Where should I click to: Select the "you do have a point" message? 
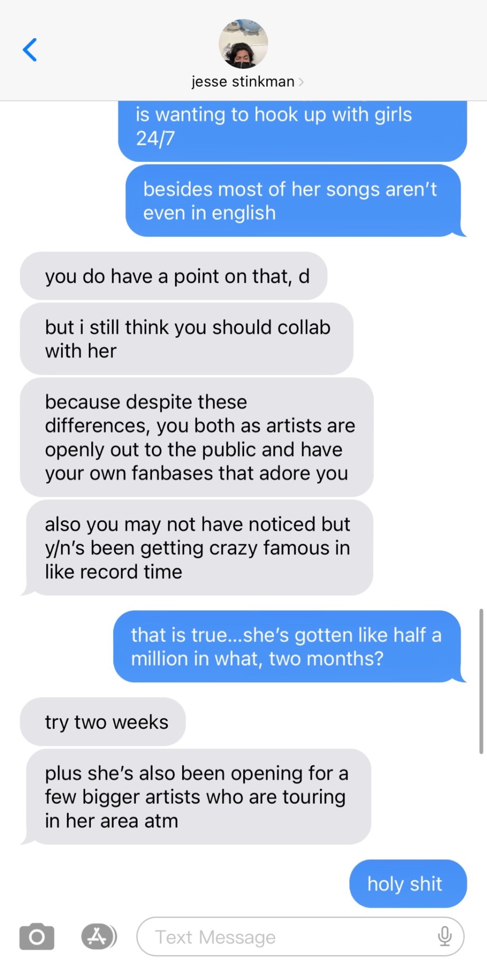click(173, 276)
